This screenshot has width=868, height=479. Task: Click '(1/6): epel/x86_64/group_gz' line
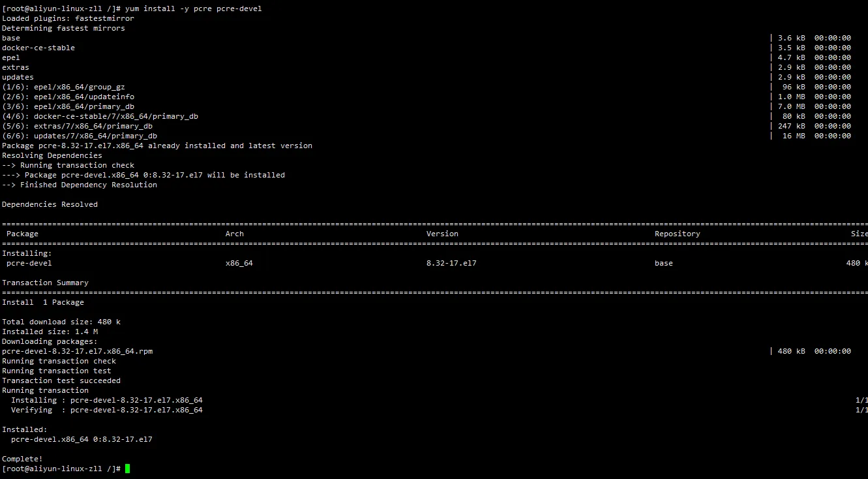point(63,87)
